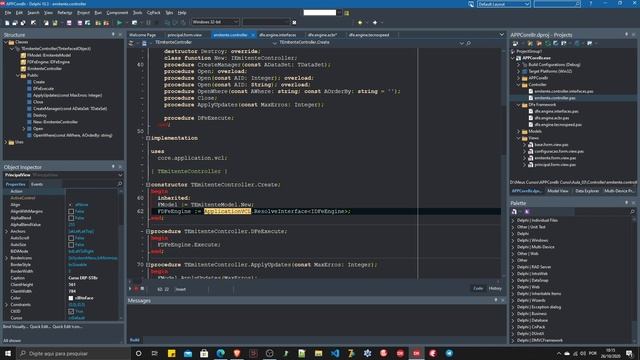
Task: Open the Component menu
Action: [117, 13]
